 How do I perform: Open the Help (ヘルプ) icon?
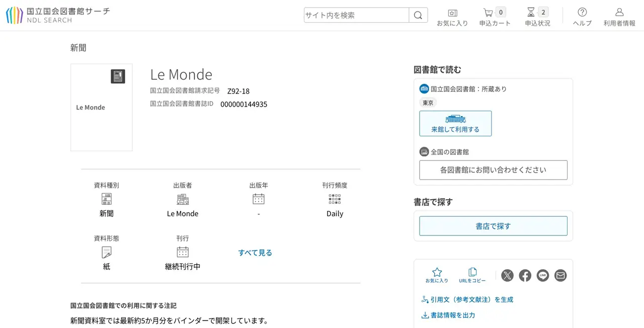tap(582, 17)
